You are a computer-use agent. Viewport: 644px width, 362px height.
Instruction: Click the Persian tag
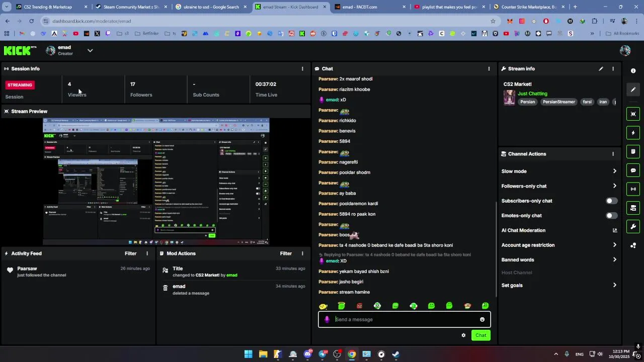527,102
